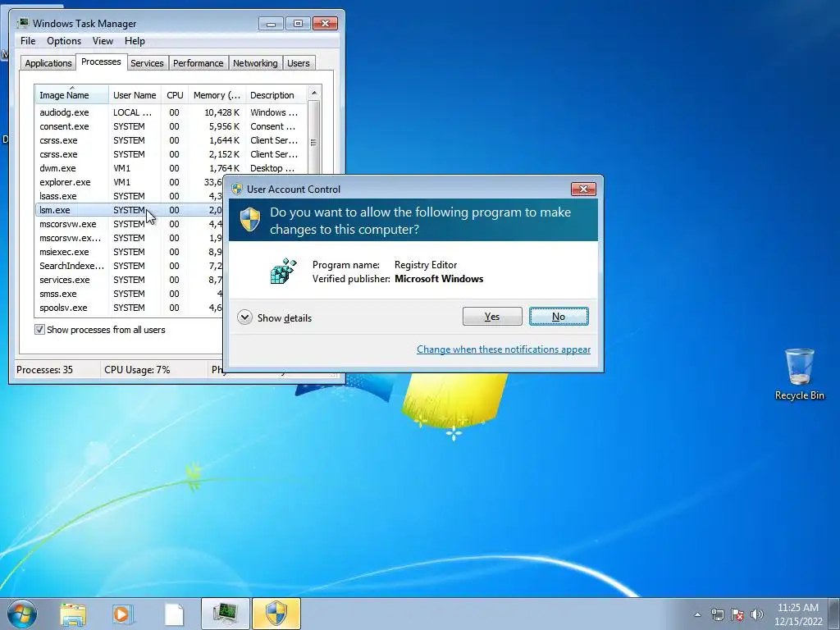Select the msiexec.exe process row
The height and width of the screenshot is (630, 840).
point(129,252)
